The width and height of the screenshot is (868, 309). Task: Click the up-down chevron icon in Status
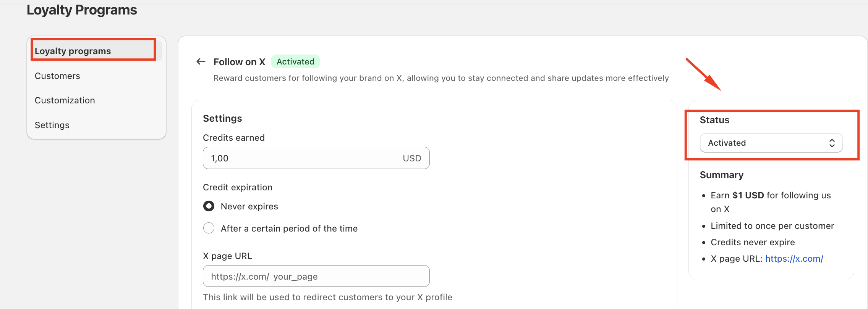click(832, 143)
